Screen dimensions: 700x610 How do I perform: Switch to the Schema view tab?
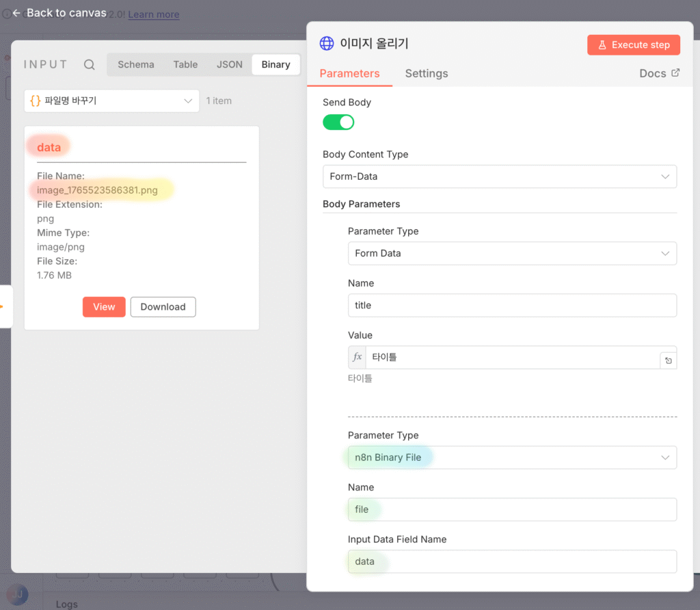click(135, 64)
